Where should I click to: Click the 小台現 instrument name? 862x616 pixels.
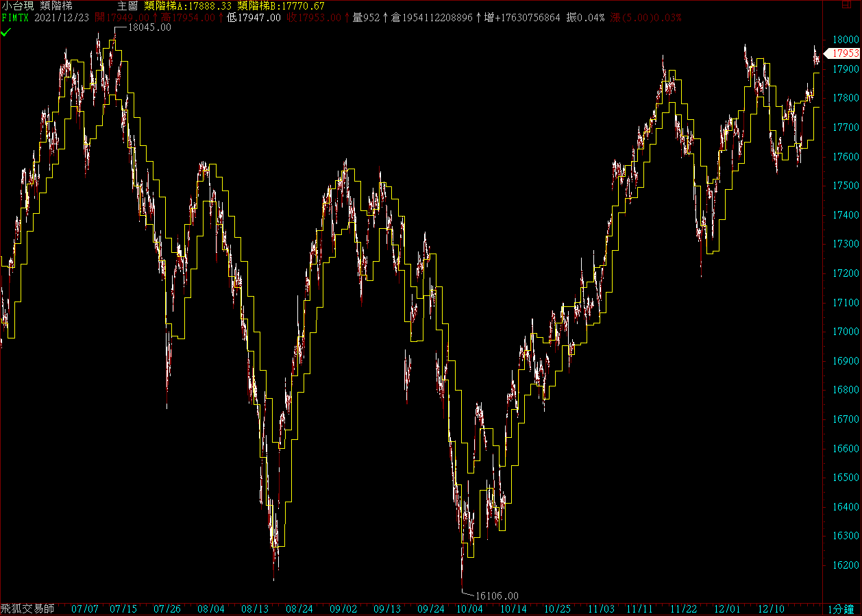pyautogui.click(x=18, y=5)
